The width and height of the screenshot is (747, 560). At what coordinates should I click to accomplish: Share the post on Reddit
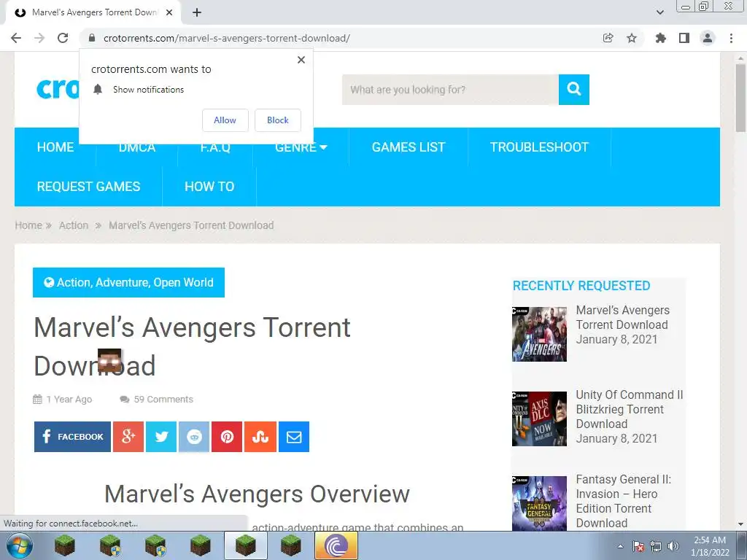[194, 437]
